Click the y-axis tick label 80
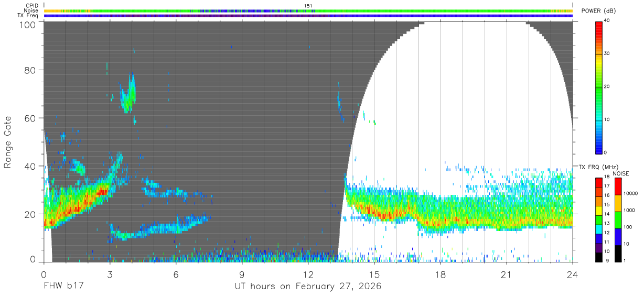 [30, 70]
